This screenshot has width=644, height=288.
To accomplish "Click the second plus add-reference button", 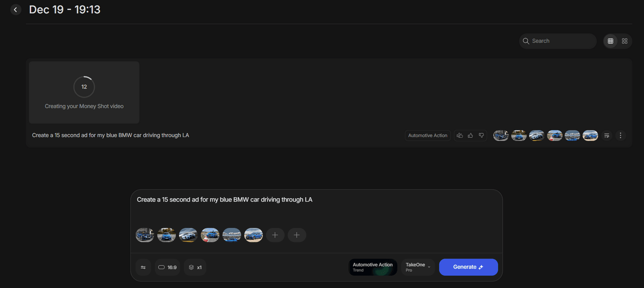I will [x=297, y=235].
